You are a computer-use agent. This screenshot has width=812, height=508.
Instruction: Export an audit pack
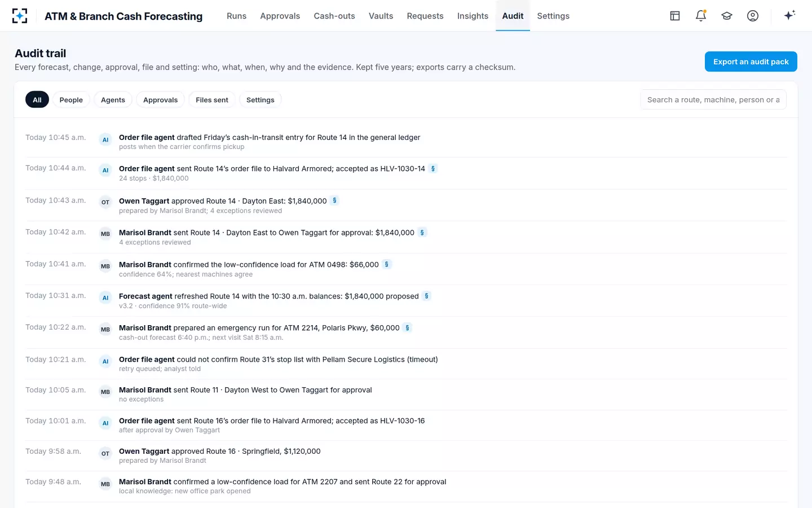pyautogui.click(x=751, y=62)
